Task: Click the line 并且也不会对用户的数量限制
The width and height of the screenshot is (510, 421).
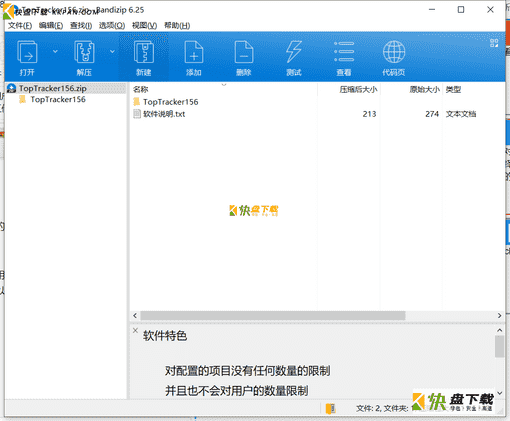Action: 237,391
